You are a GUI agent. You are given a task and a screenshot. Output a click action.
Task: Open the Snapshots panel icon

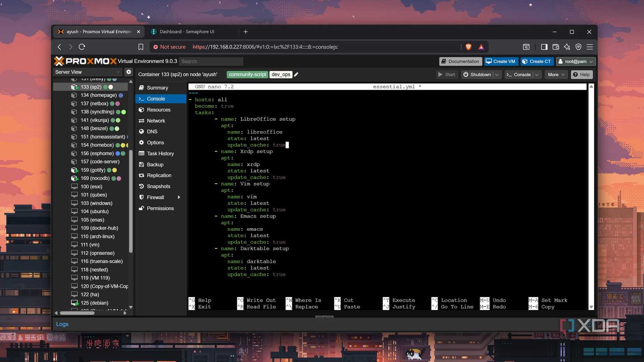142,186
